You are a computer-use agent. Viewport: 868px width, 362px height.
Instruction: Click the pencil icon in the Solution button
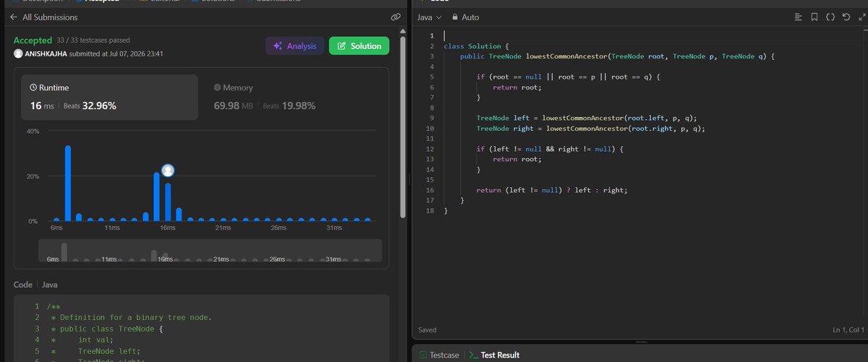tap(341, 46)
